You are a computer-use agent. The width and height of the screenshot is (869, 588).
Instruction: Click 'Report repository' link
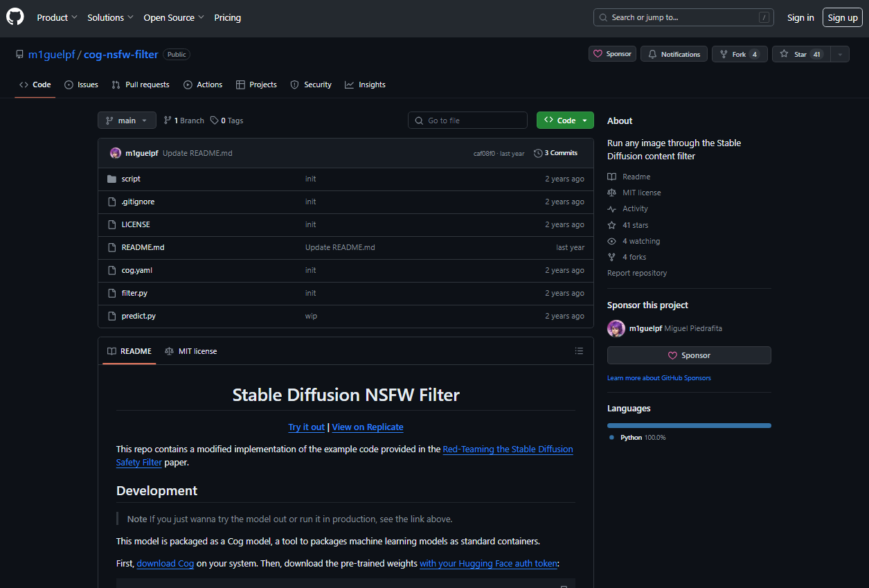pos(637,273)
